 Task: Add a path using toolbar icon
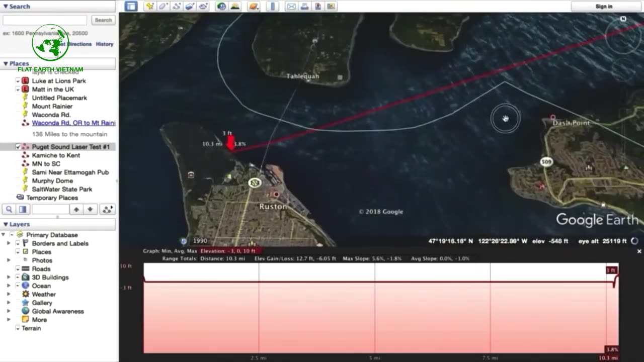177,6
